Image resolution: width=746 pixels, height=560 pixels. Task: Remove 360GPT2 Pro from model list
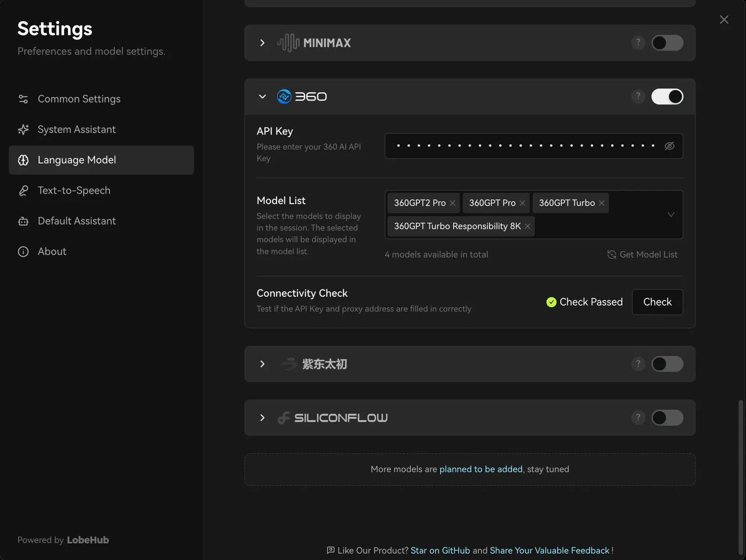(x=452, y=203)
